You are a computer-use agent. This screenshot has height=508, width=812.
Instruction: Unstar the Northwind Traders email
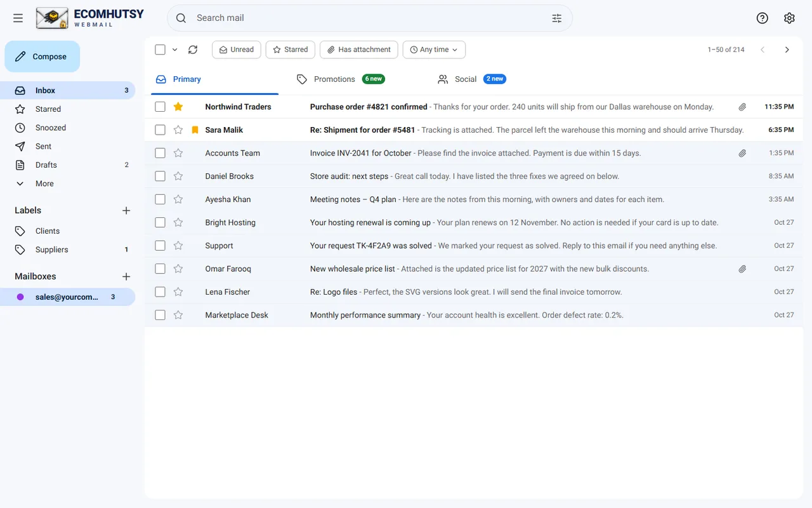point(178,107)
